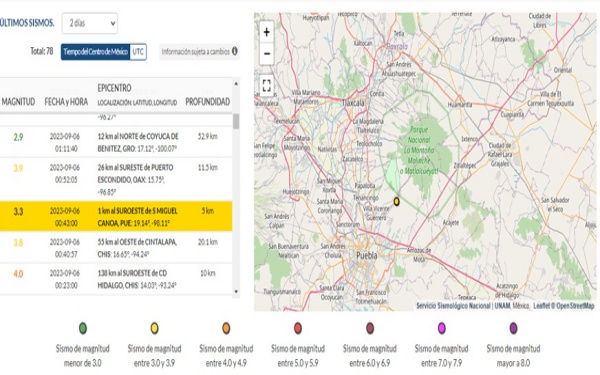Click the scroll up arrow of earthquake list

(x=236, y=83)
